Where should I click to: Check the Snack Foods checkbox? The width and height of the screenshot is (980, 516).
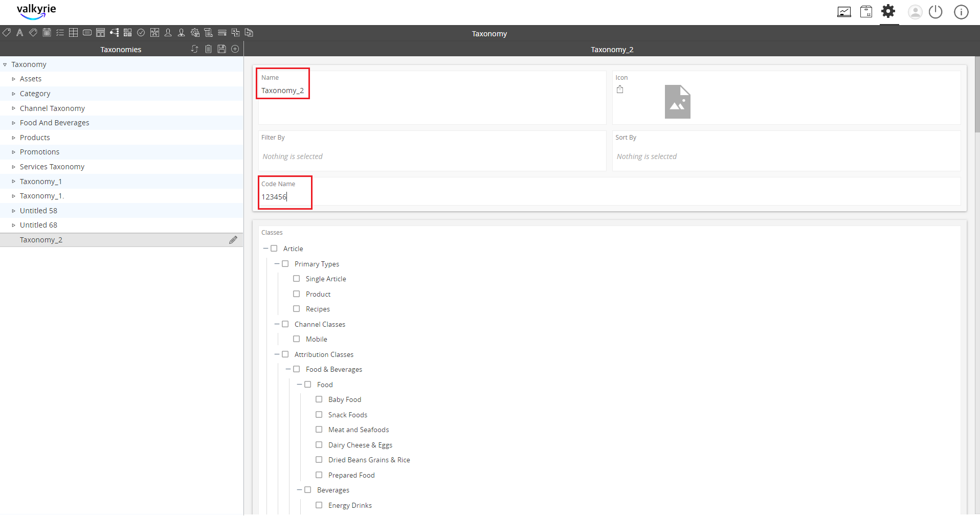coord(319,415)
